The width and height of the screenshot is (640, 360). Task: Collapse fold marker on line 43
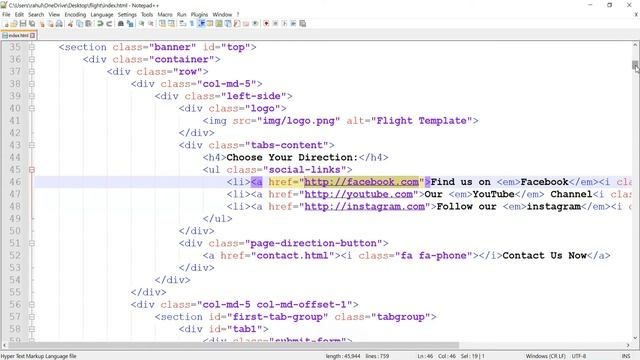(31, 145)
